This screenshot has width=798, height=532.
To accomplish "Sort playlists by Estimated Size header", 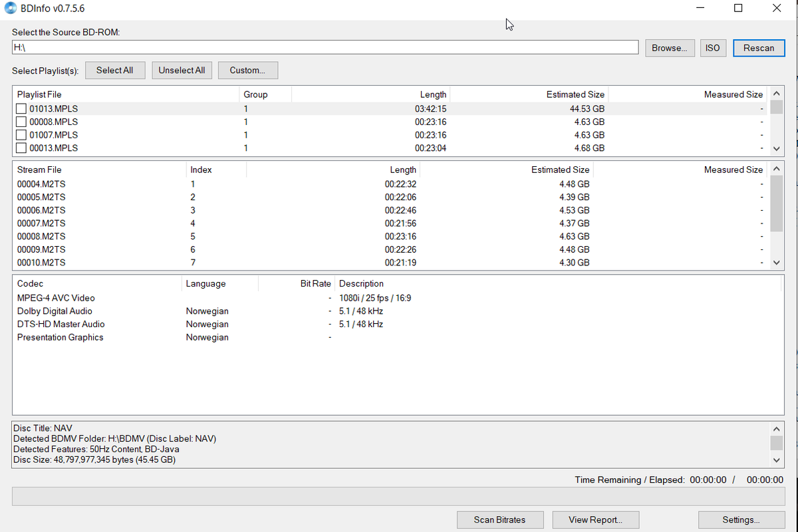I will [x=529, y=94].
